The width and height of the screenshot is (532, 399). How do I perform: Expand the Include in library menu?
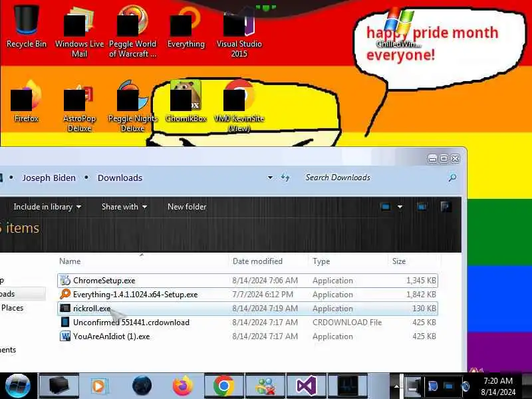47,207
